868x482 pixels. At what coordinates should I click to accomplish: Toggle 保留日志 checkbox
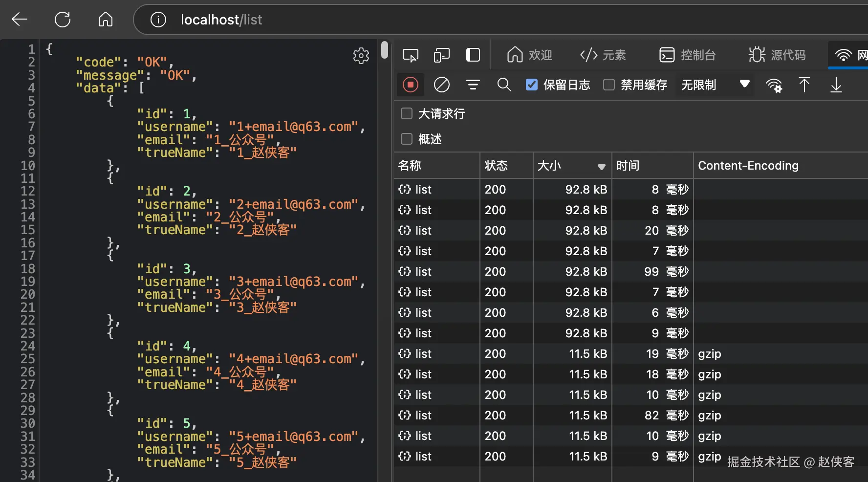(532, 85)
